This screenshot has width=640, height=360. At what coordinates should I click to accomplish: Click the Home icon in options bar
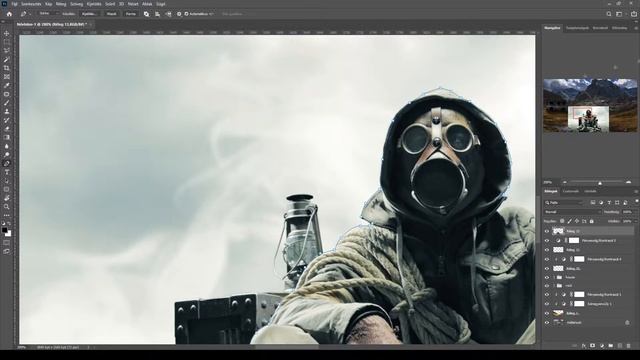9,14
